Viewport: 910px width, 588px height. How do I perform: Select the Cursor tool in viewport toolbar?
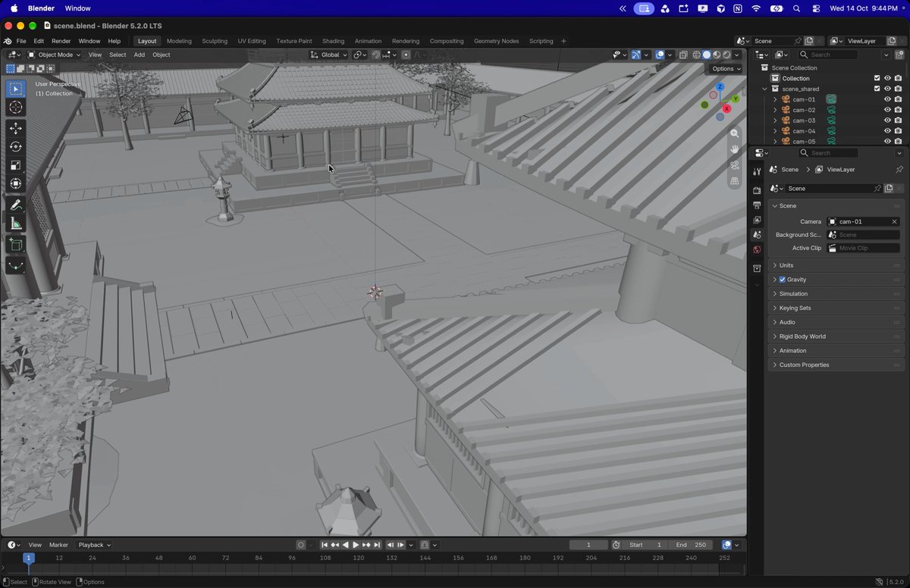click(x=16, y=108)
